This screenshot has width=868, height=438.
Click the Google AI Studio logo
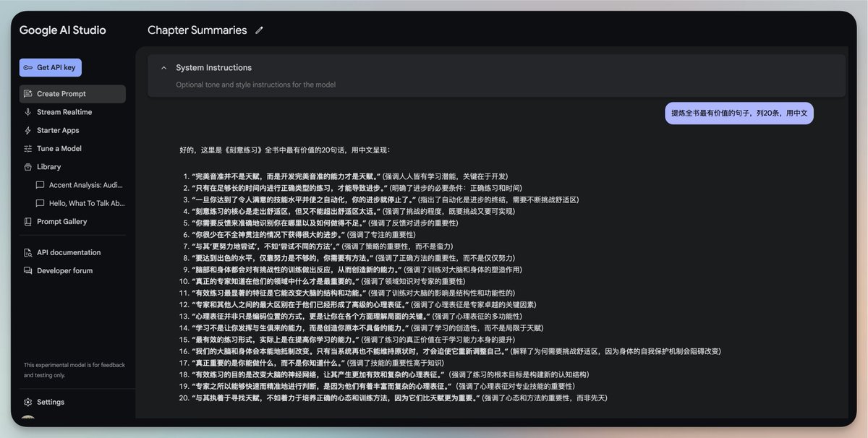[x=63, y=30]
